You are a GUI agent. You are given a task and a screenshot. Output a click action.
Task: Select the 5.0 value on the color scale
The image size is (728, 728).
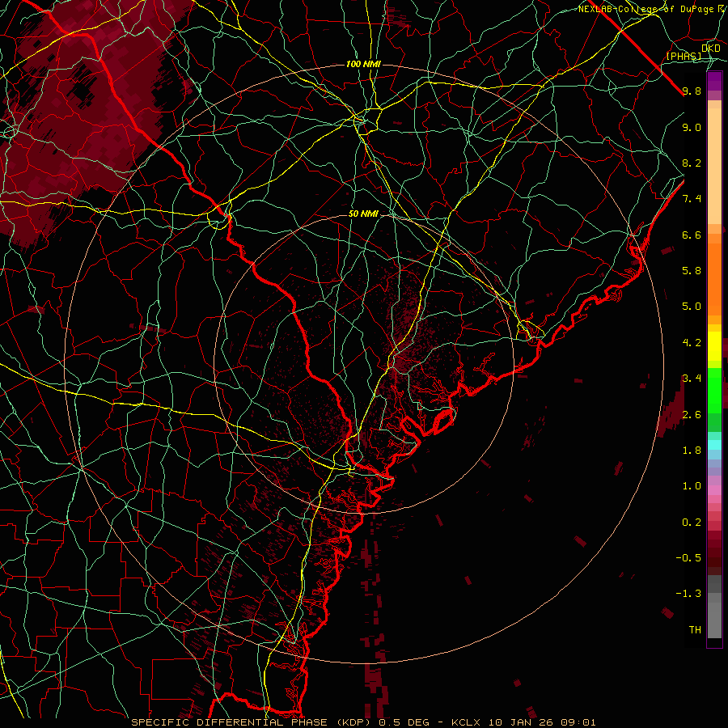(x=692, y=307)
